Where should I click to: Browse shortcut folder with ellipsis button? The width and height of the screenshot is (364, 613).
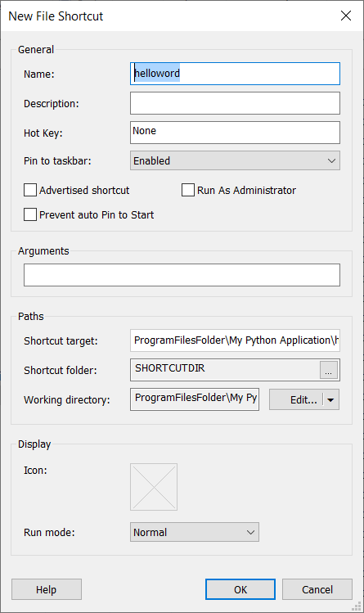pyautogui.click(x=329, y=370)
